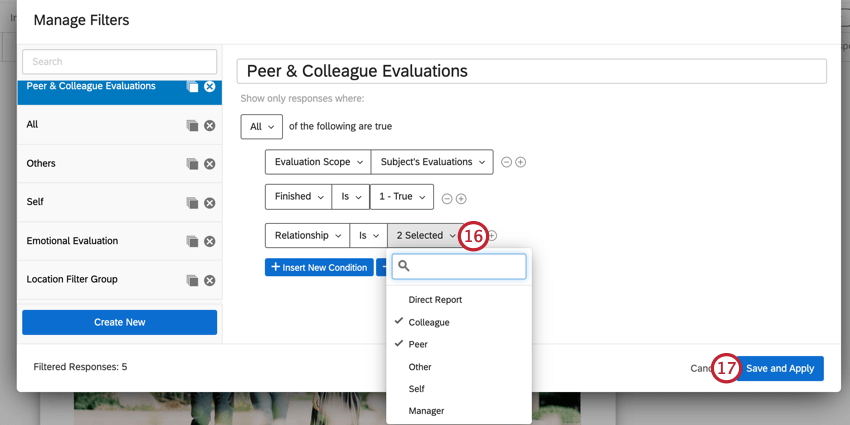Image resolution: width=850 pixels, height=425 pixels.
Task: Delete the Others filter
Action: coord(210,164)
